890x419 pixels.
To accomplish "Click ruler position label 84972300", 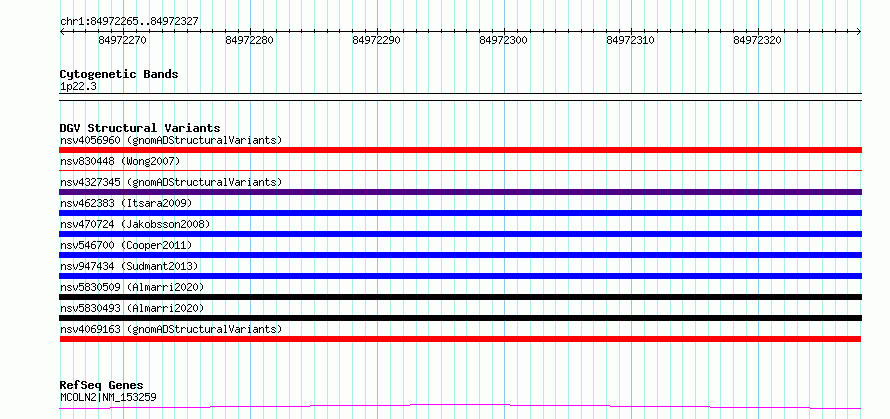I will (503, 40).
